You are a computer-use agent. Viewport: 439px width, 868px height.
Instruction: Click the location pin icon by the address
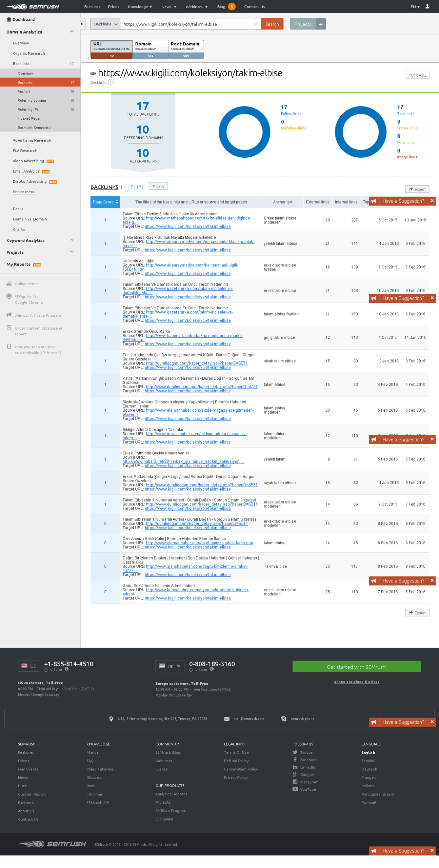click(111, 718)
